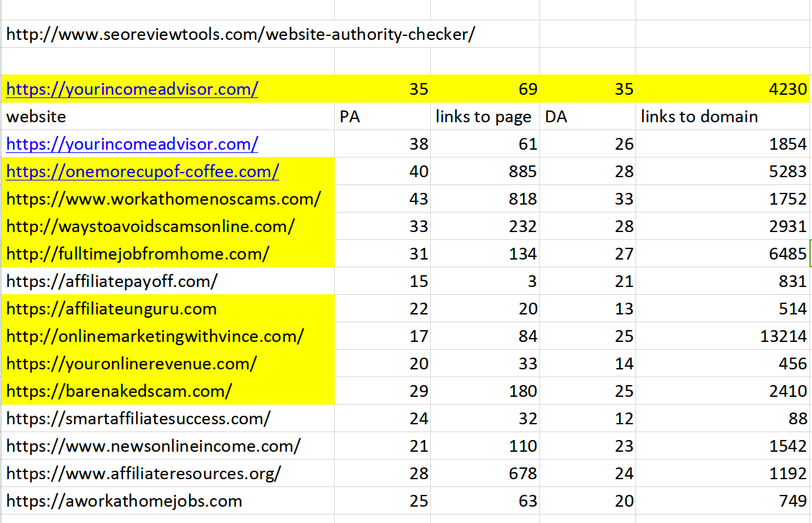Select the 88 links to domain value
The height and width of the screenshot is (523, 812).
(724, 418)
